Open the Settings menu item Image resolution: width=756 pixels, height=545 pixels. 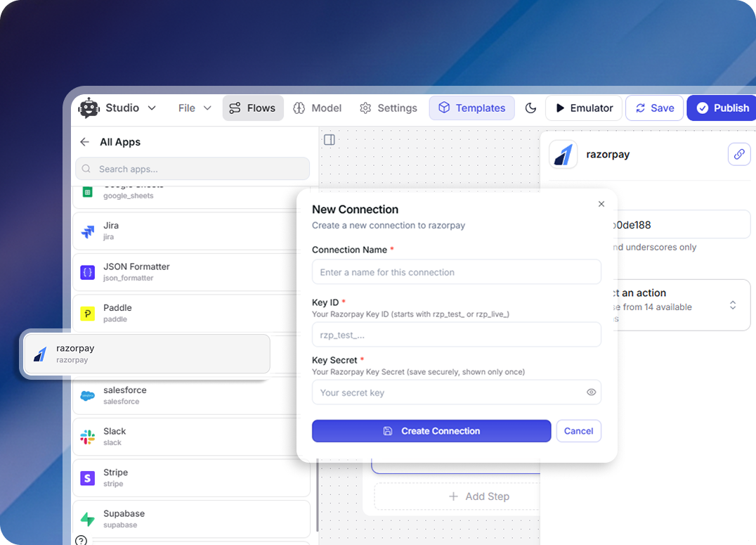[388, 108]
